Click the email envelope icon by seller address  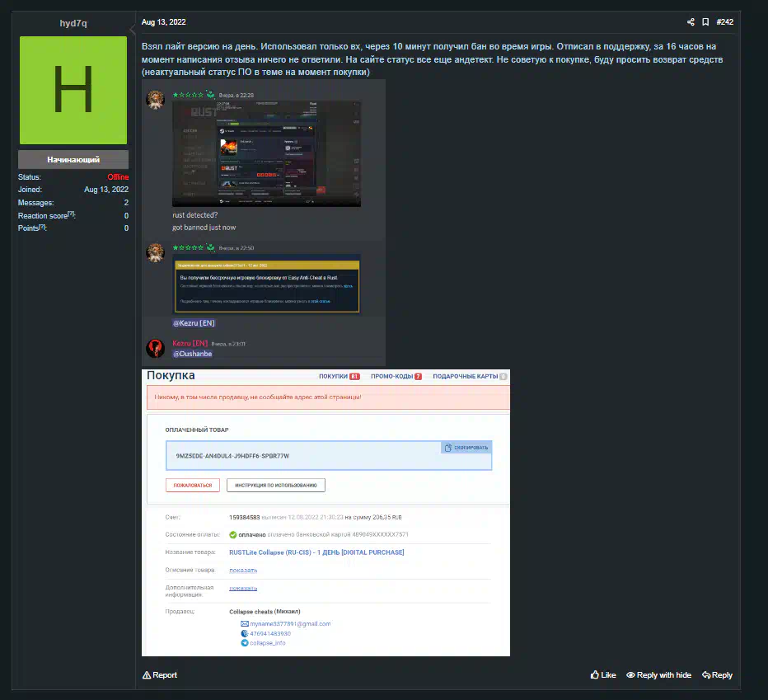coord(245,624)
